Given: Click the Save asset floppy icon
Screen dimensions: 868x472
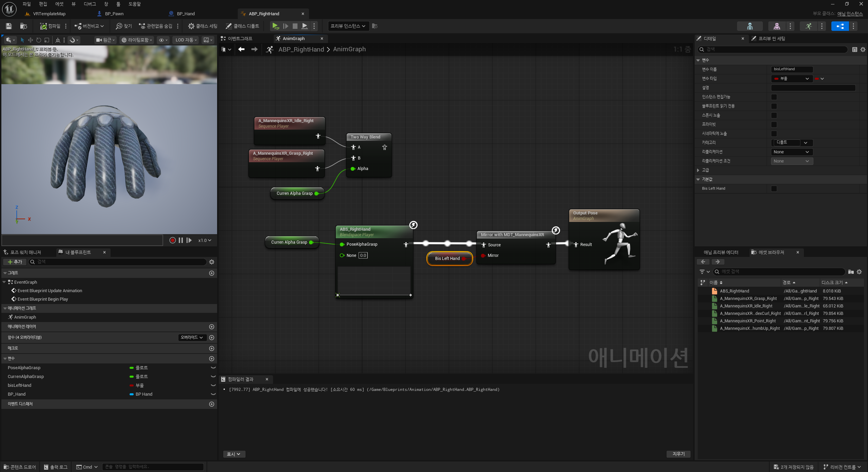Looking at the screenshot, I should [x=9, y=26].
